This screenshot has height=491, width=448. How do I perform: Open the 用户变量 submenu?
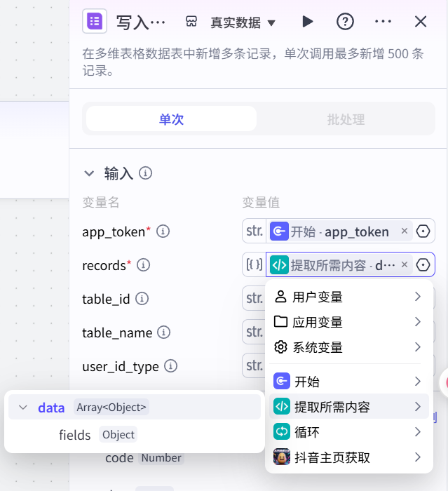348,297
